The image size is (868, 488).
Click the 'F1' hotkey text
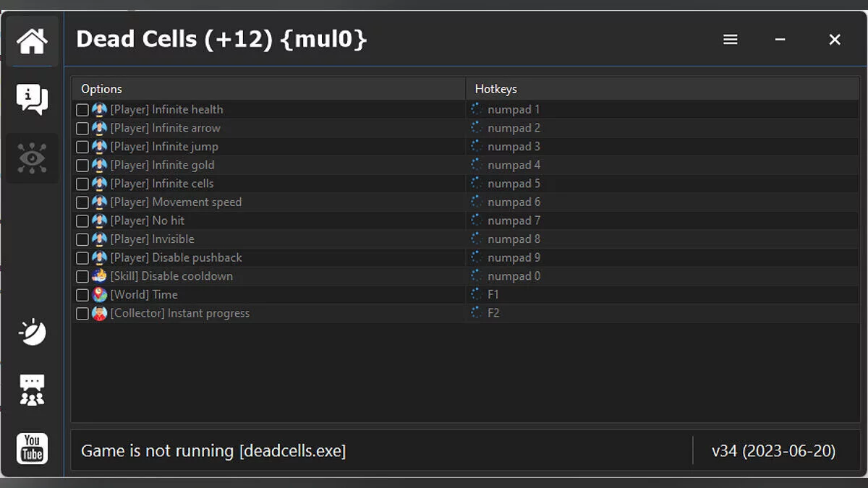[493, 295]
